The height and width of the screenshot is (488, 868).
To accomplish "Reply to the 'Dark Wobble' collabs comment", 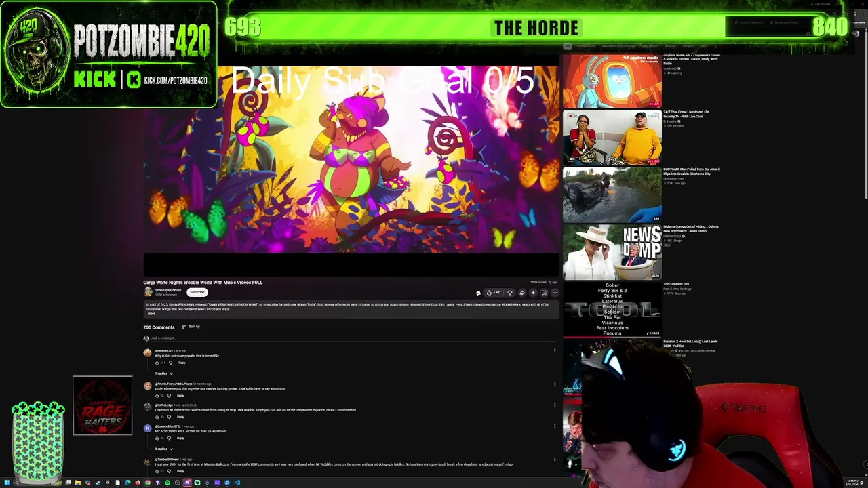I will 180,417.
